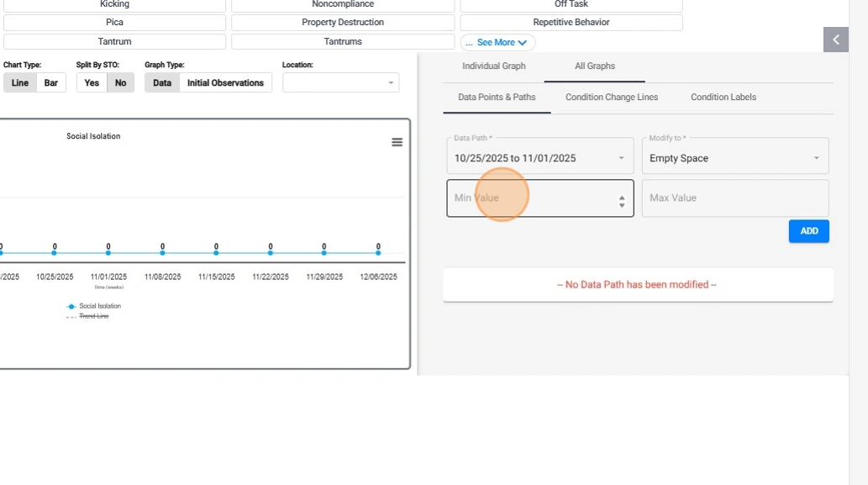This screenshot has height=485, width=868.
Task: Focus the Max Value field
Action: pyautogui.click(x=735, y=198)
